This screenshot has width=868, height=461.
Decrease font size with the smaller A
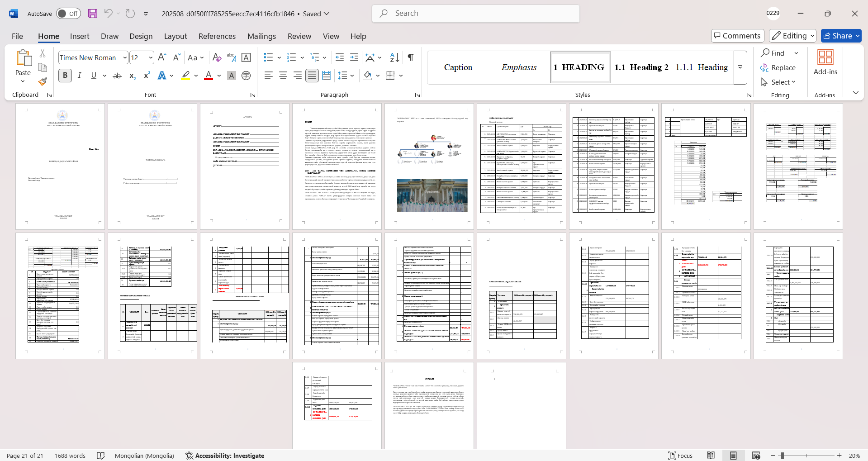click(177, 57)
